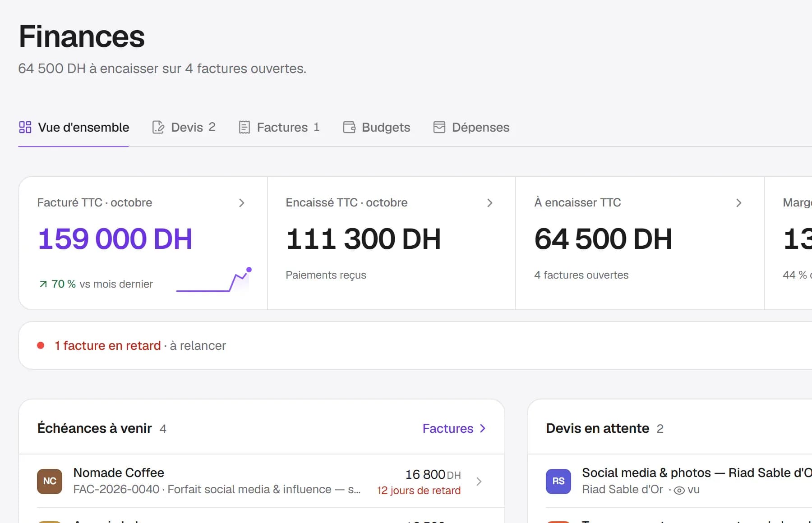Click the Dépenses box icon
The image size is (812, 523).
[x=439, y=127]
